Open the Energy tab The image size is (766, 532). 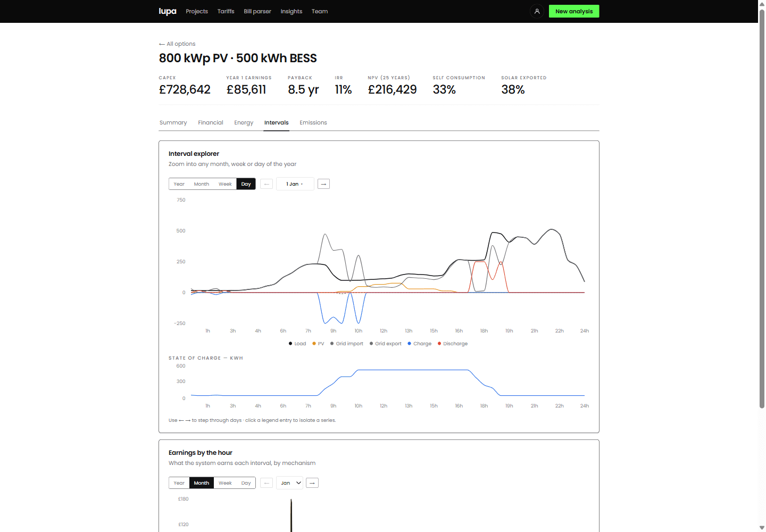click(244, 123)
